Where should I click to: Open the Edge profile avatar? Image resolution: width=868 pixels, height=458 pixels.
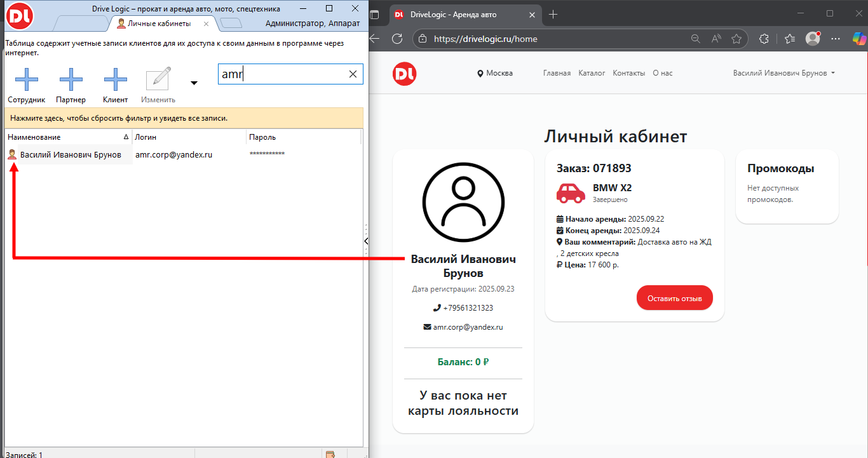pos(813,39)
